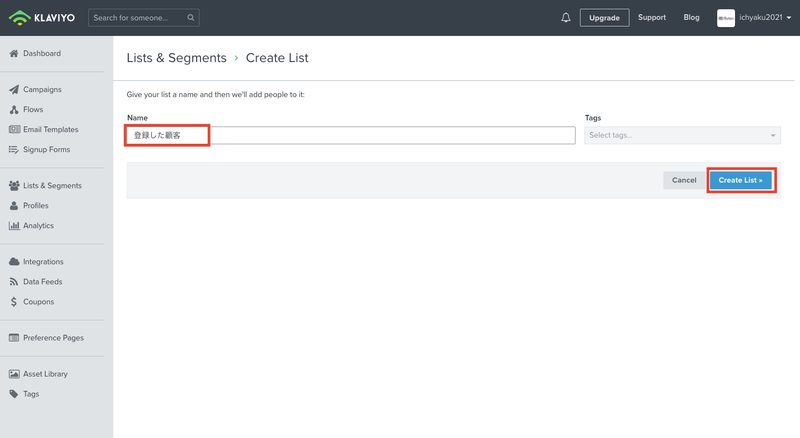Image resolution: width=800 pixels, height=438 pixels.
Task: Click the Profiles person icon
Action: tap(14, 205)
